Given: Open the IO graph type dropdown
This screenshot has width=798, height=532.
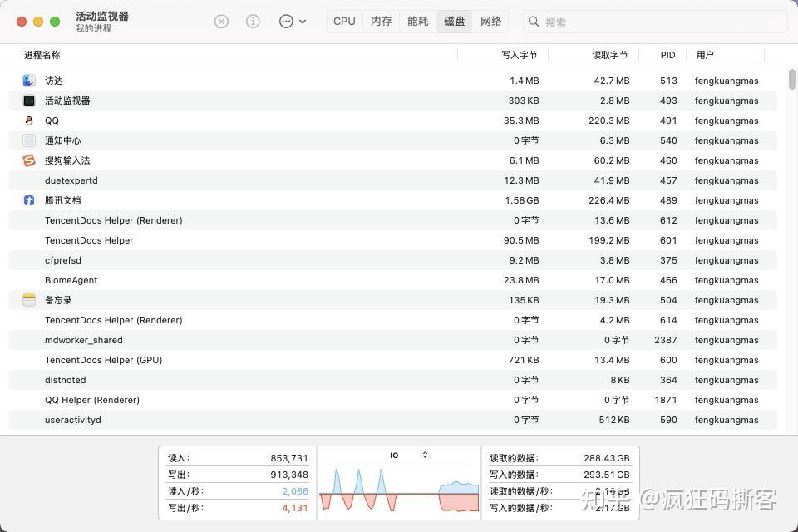Looking at the screenshot, I should pyautogui.click(x=409, y=456).
